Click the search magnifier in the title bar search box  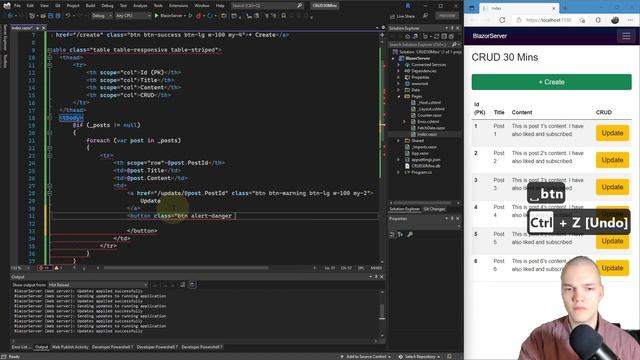point(299,6)
